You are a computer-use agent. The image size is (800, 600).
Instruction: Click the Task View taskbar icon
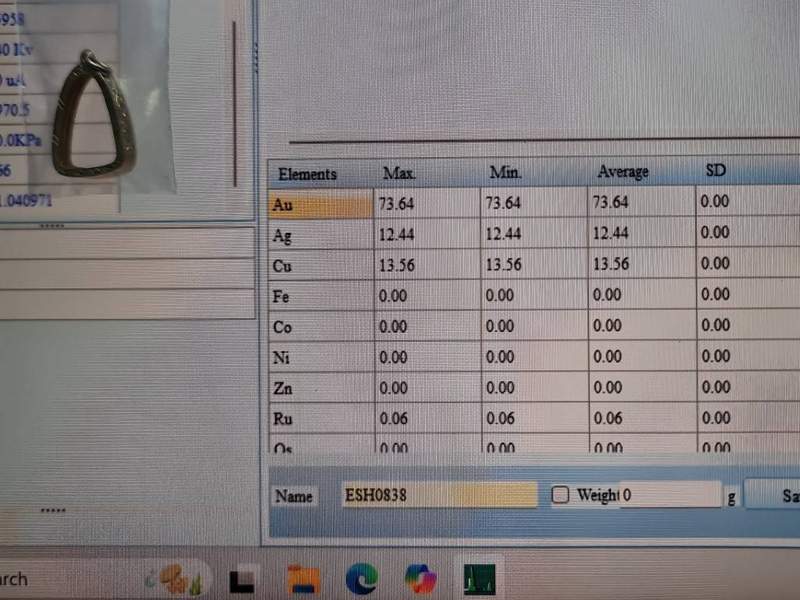(x=242, y=579)
